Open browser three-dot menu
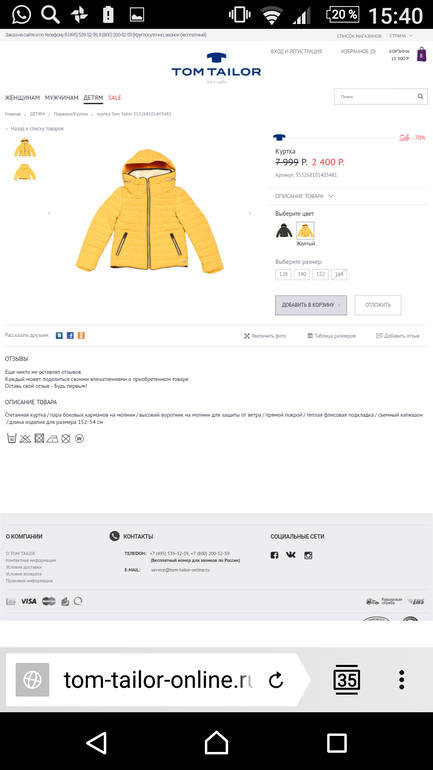The width and height of the screenshot is (433, 770). click(x=402, y=680)
